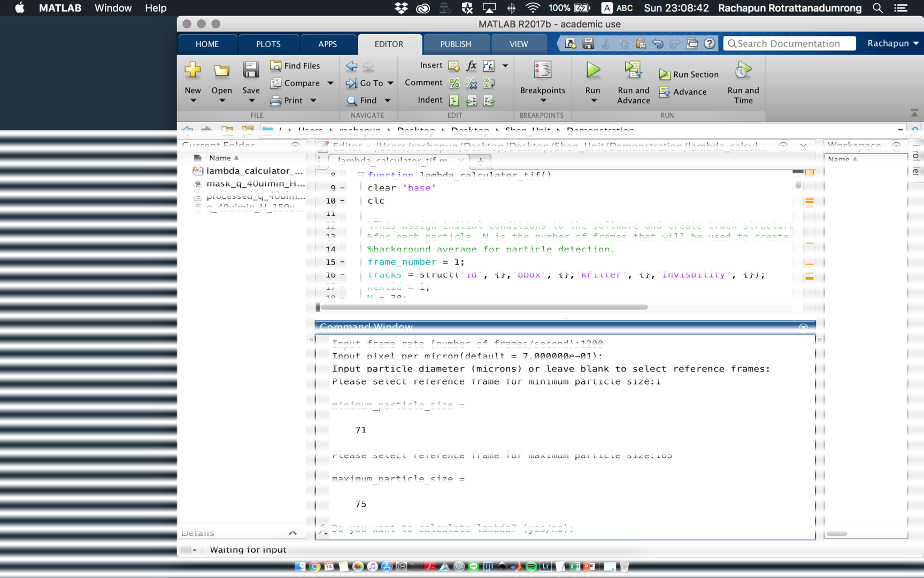The width and height of the screenshot is (924, 578).
Task: Switch to the PUBLISH tab
Action: pos(456,44)
